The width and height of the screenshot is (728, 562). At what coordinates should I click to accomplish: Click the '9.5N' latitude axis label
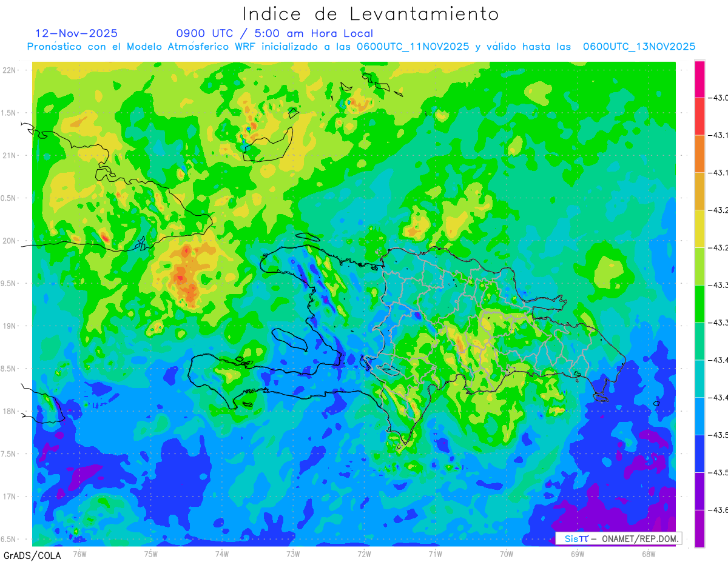pos(8,284)
